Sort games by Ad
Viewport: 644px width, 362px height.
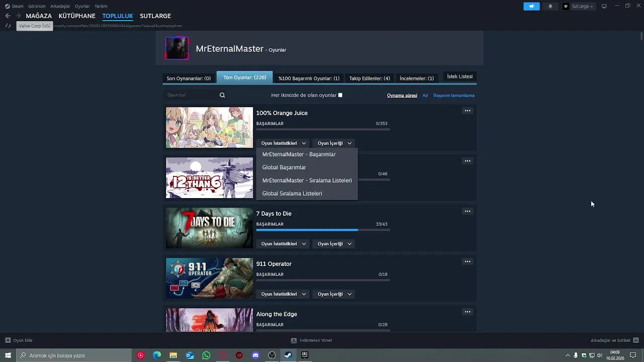(425, 95)
